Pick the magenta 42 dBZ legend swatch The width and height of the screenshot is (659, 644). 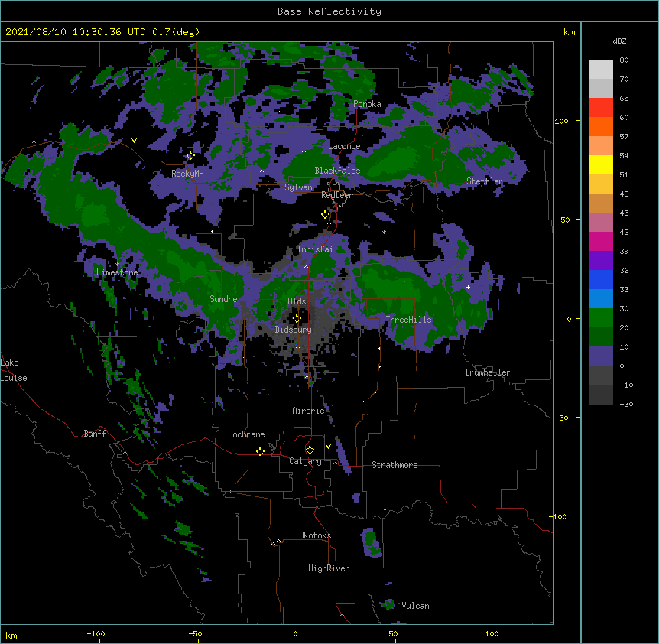[601, 241]
